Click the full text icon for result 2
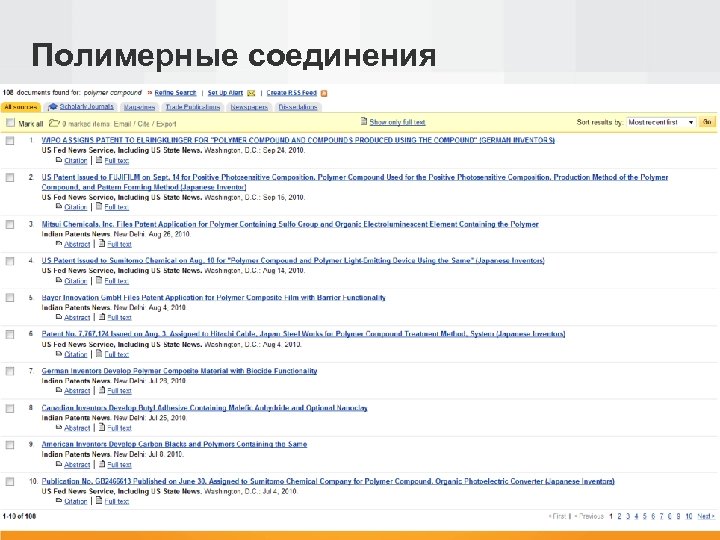The width and height of the screenshot is (720, 540). click(x=99, y=206)
